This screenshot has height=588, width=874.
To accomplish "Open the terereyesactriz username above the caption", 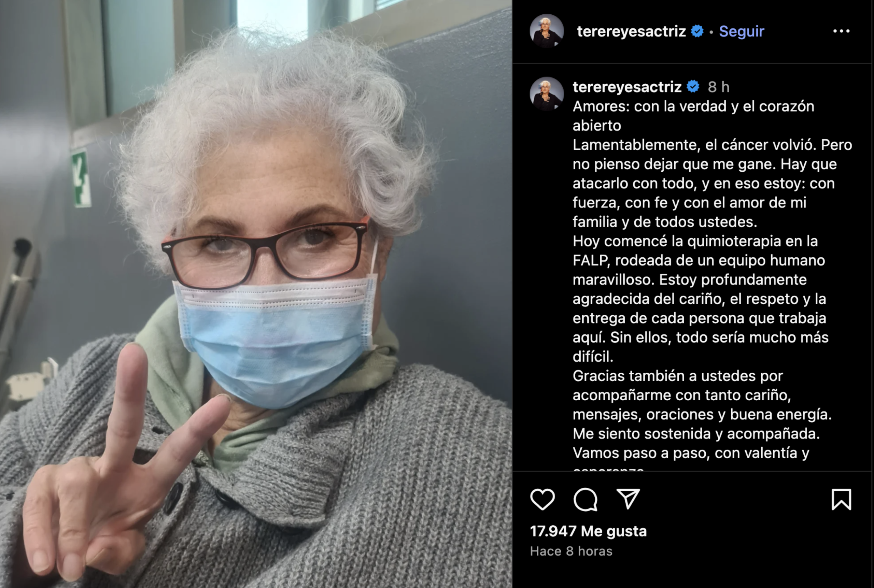I will pos(627,87).
